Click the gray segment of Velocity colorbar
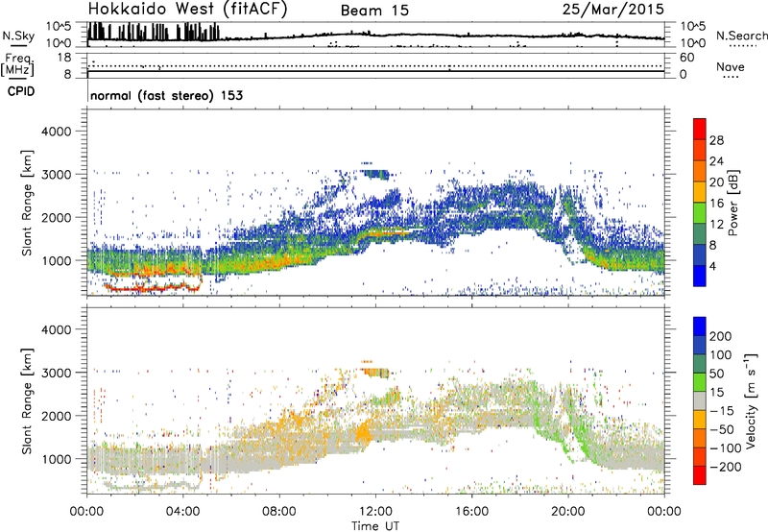This screenshot has width=768, height=532. coord(700,400)
